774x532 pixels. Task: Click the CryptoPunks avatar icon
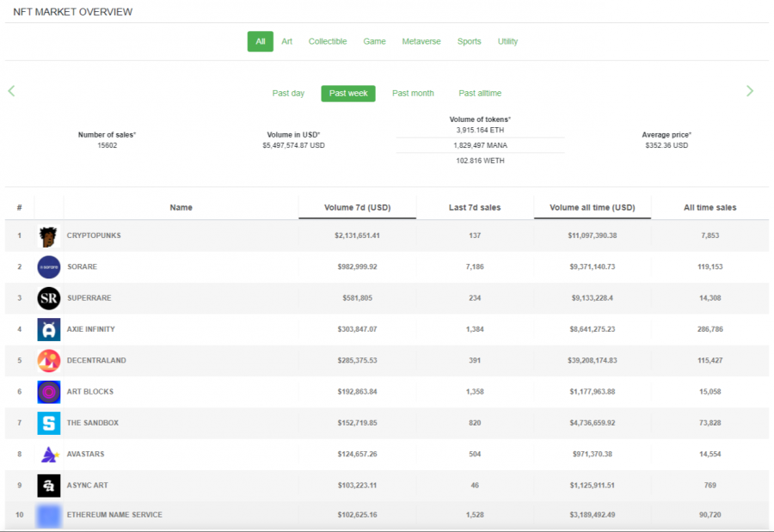point(48,235)
